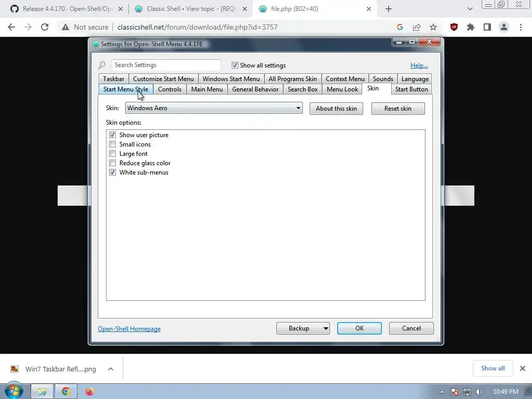Image resolution: width=532 pixels, height=399 pixels.
Task: Open the Language tab
Action: tap(415, 79)
